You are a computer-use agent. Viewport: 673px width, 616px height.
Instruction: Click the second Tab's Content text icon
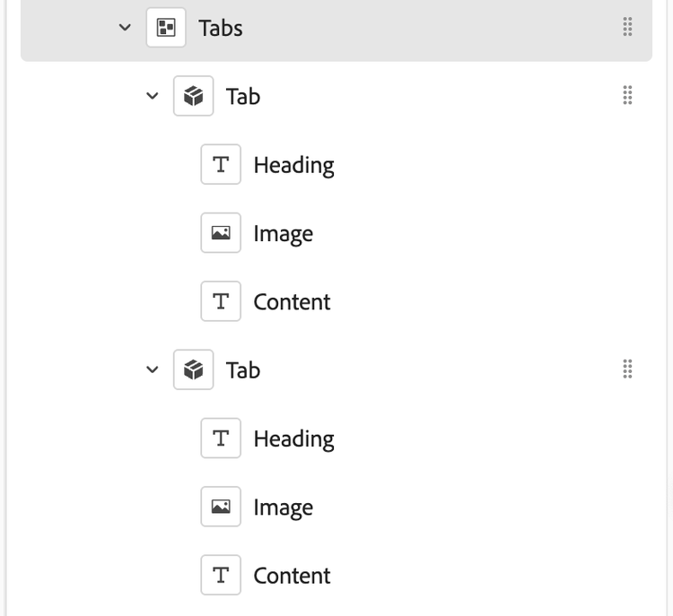tap(221, 575)
